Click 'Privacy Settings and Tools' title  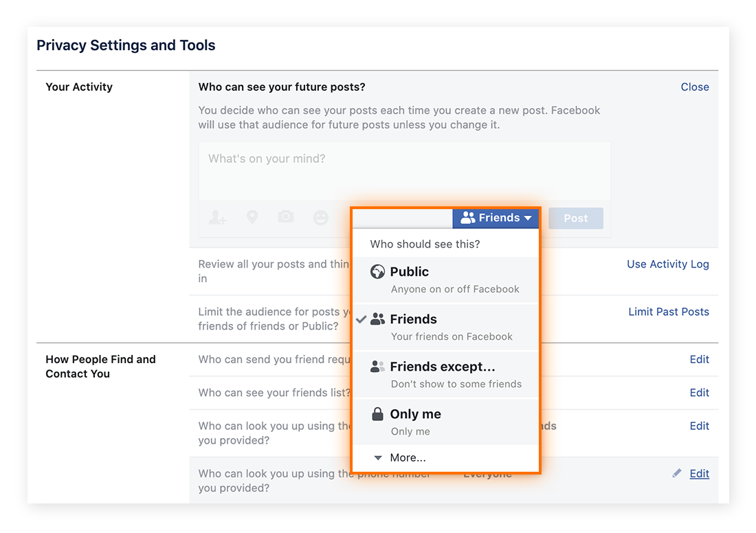tap(126, 45)
